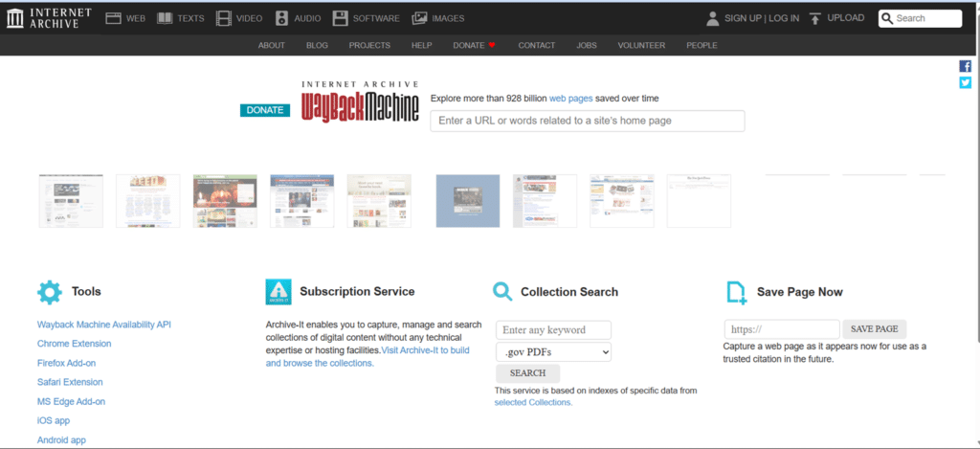The image size is (980, 449).
Task: Click the Wayback Machine logo
Action: (360, 103)
